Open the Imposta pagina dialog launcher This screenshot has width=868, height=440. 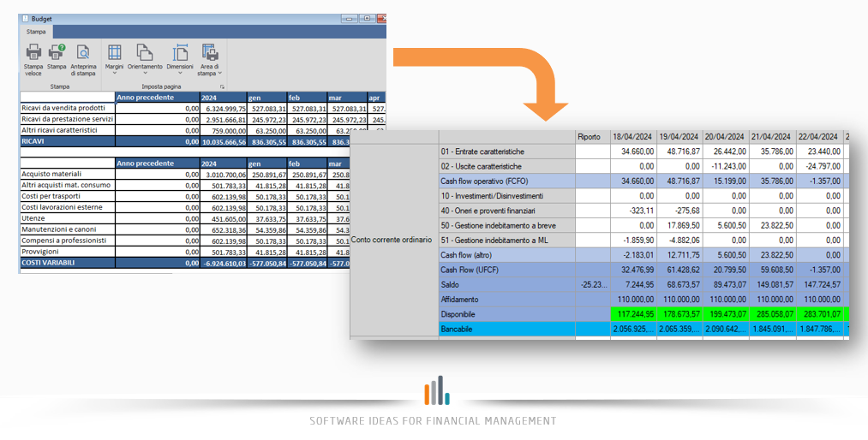tap(222, 86)
